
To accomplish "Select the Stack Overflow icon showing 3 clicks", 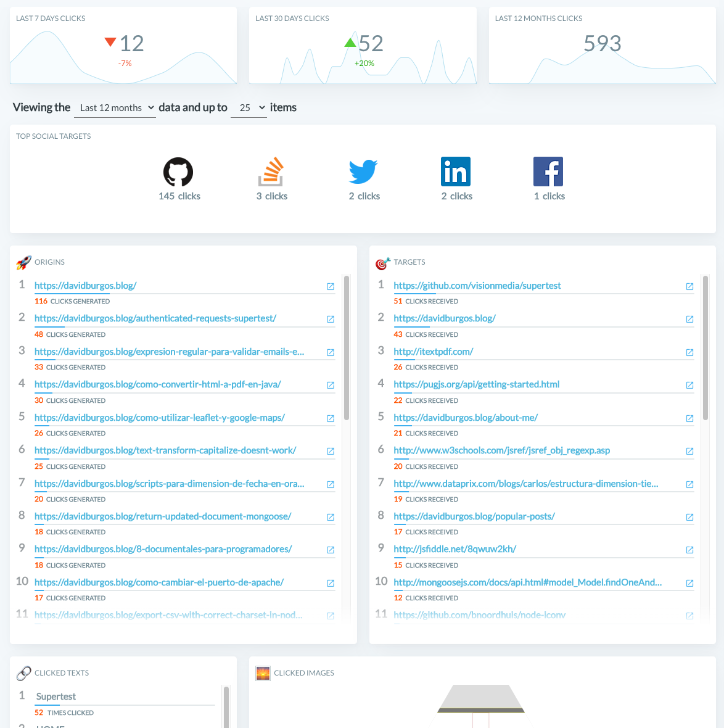I will pyautogui.click(x=271, y=172).
